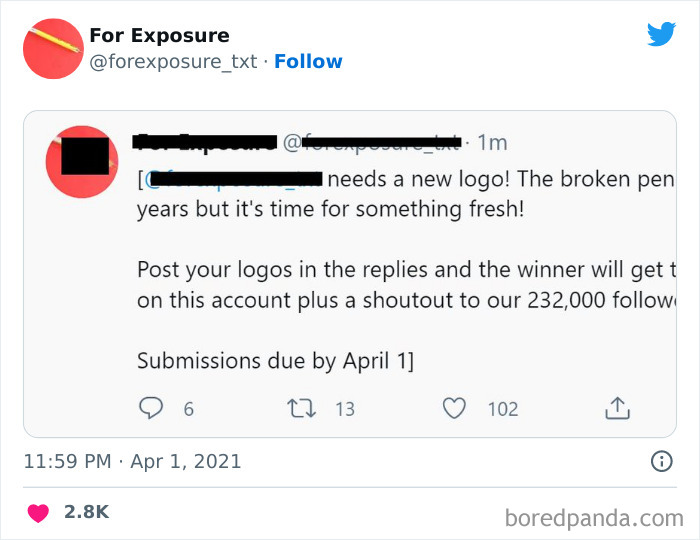The image size is (700, 540).
Task: Open the tweet info circle icon
Action: 662,461
